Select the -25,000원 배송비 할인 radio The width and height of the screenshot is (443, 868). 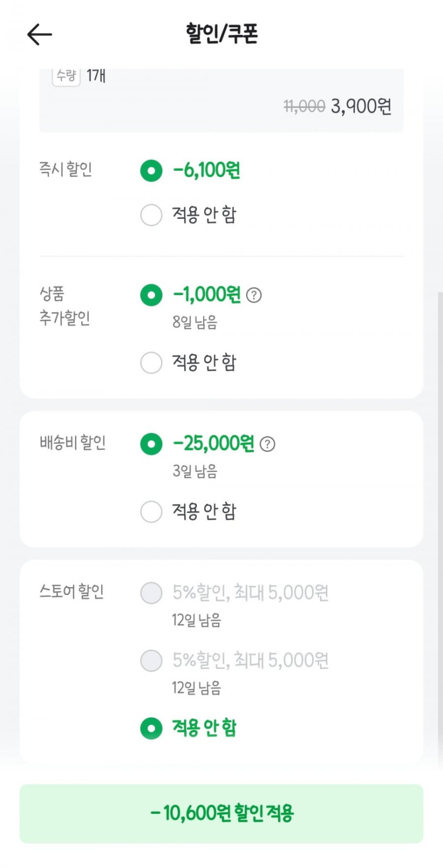151,444
